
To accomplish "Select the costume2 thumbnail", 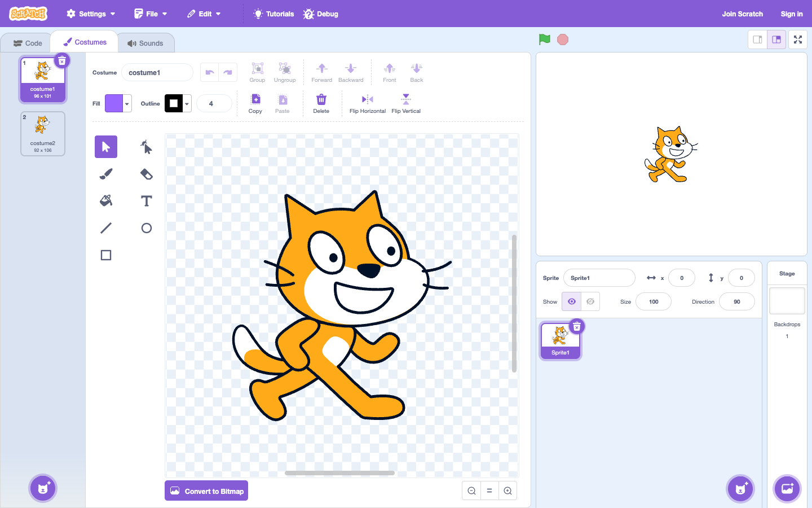I will click(x=43, y=133).
